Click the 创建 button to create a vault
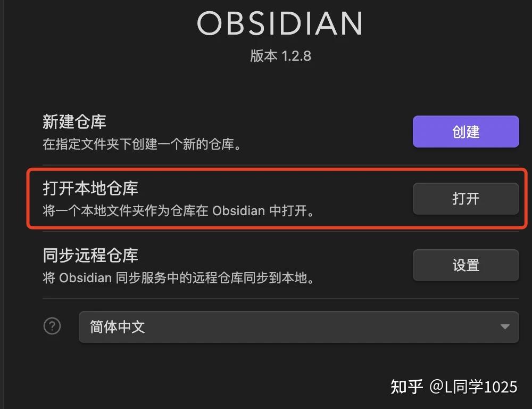Viewport: 532px width, 409px height. pos(465,132)
